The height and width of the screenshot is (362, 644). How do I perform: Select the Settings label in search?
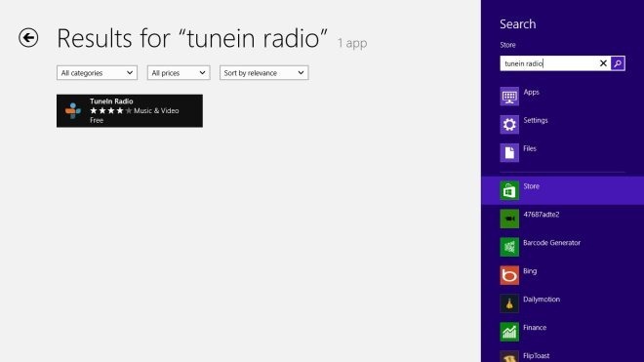point(536,120)
